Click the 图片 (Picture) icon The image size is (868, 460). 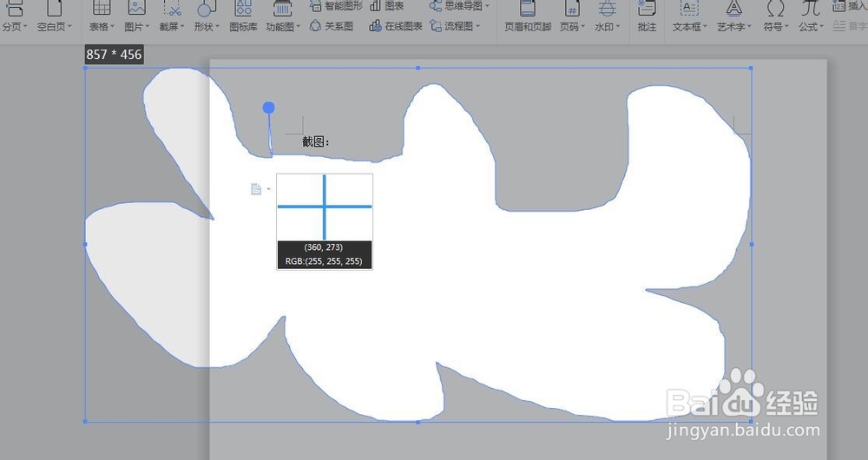point(136,8)
